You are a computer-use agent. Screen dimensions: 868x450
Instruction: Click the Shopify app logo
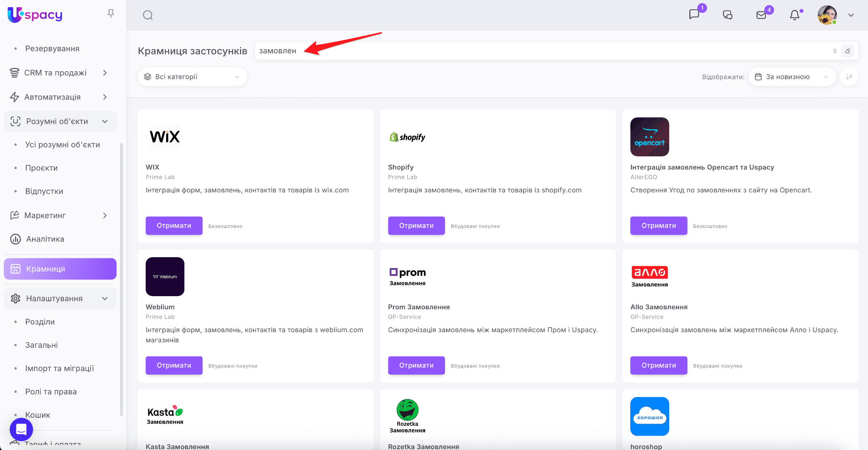(x=407, y=137)
